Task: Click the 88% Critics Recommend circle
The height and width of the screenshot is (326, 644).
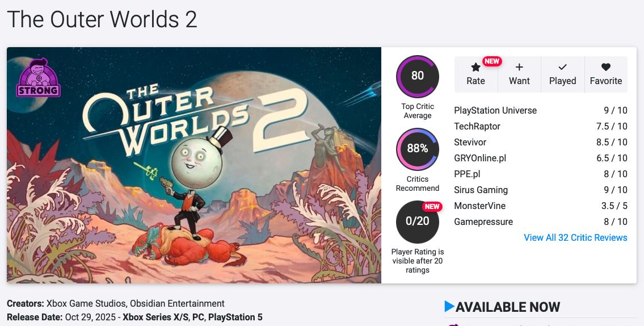Action: click(x=418, y=149)
